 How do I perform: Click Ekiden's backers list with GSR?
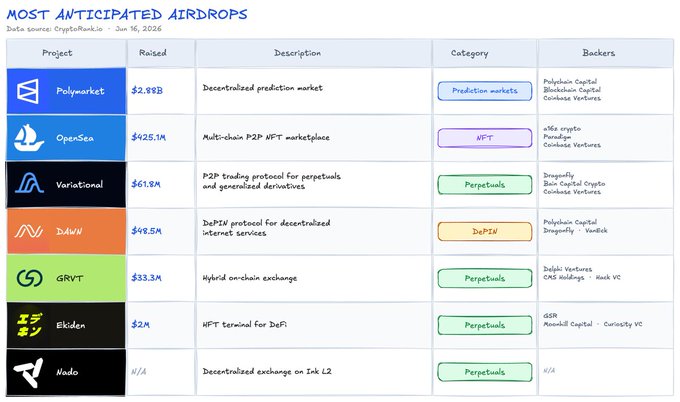tap(593, 320)
